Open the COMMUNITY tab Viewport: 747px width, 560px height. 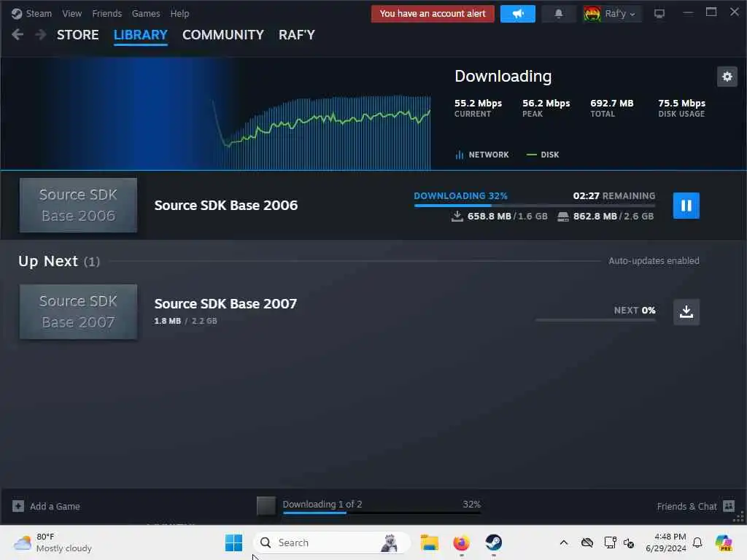point(223,35)
